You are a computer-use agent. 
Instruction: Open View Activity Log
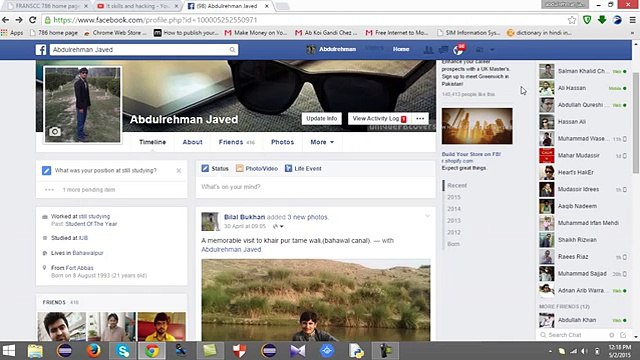[x=379, y=119]
